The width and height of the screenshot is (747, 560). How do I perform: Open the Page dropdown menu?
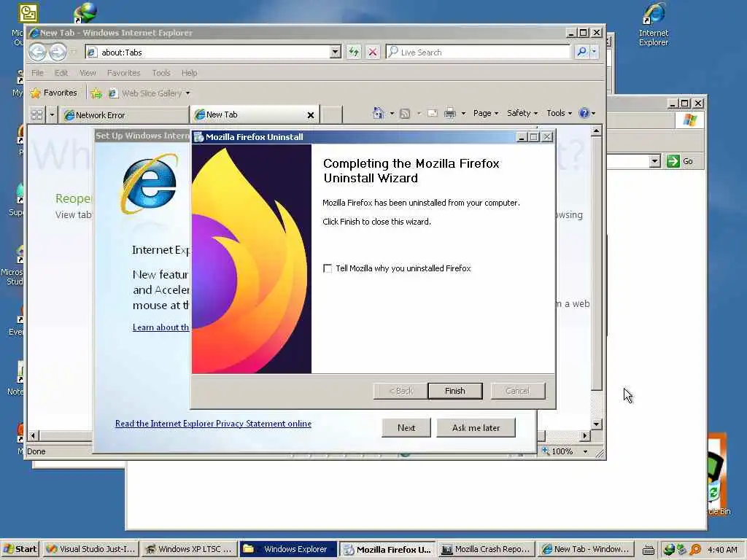(x=485, y=113)
